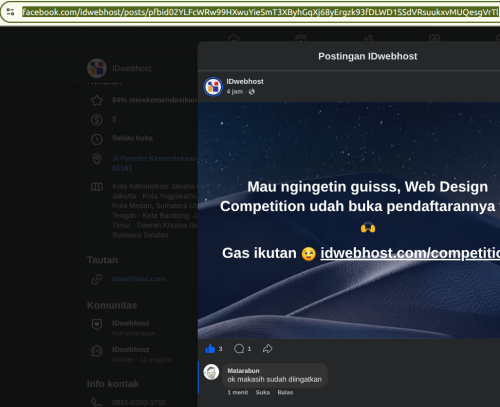Open the Matarabun commenter name
500x407 pixels.
coord(243,371)
